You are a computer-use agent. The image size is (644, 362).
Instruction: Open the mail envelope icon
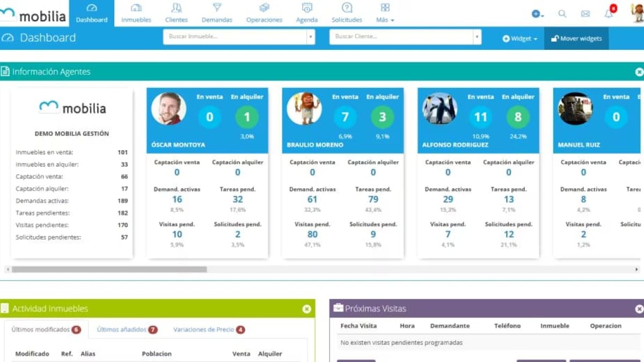point(586,14)
